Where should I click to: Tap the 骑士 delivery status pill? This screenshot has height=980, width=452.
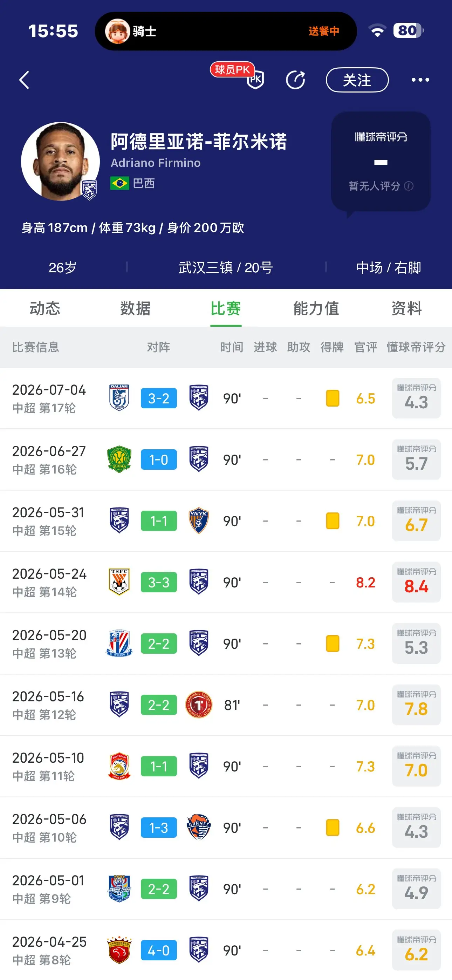(226, 31)
